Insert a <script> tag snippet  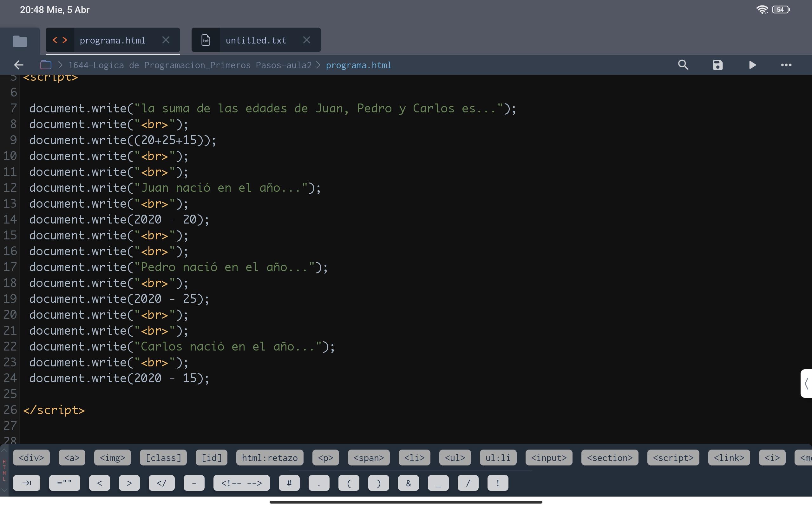click(x=673, y=458)
